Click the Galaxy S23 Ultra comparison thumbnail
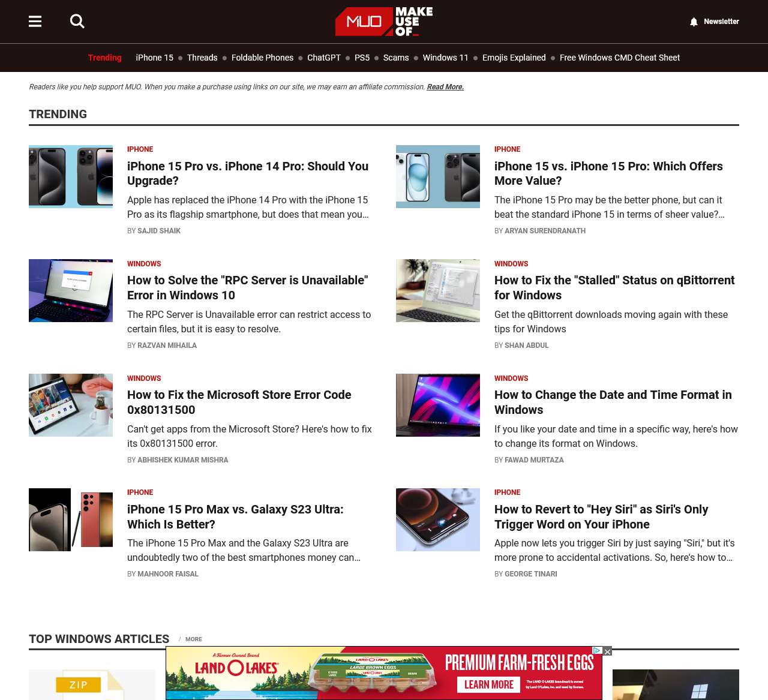The height and width of the screenshot is (700, 768). coord(71,519)
